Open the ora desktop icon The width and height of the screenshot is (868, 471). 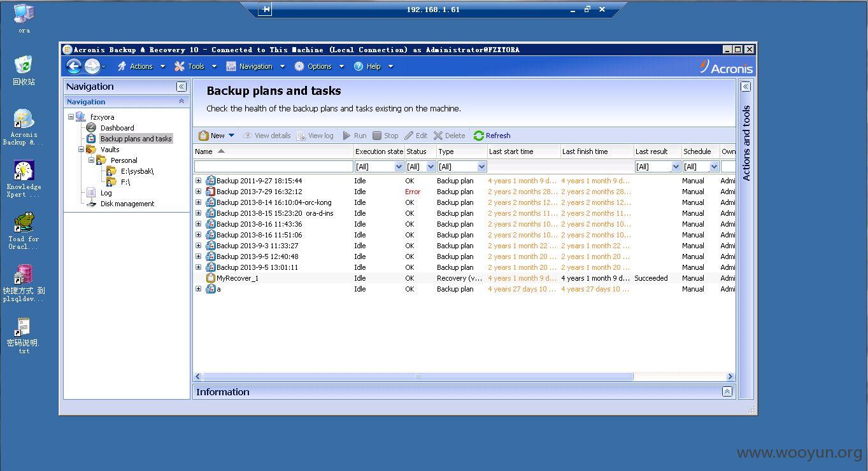24,18
